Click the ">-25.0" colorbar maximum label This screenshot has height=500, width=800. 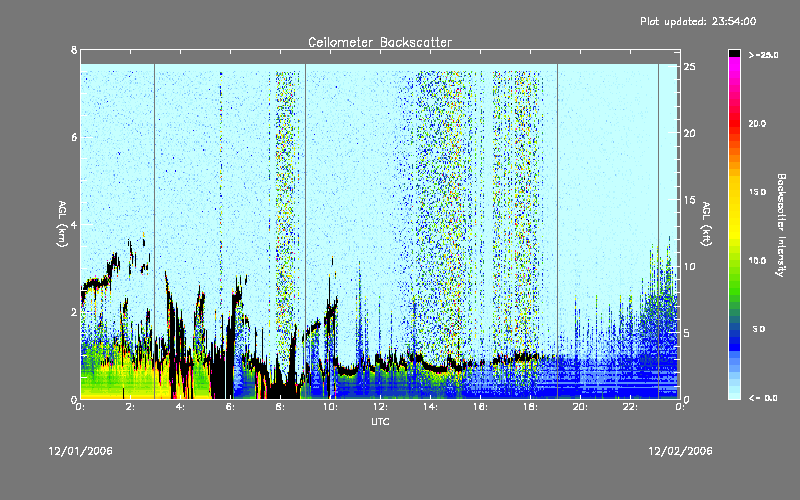tap(763, 55)
